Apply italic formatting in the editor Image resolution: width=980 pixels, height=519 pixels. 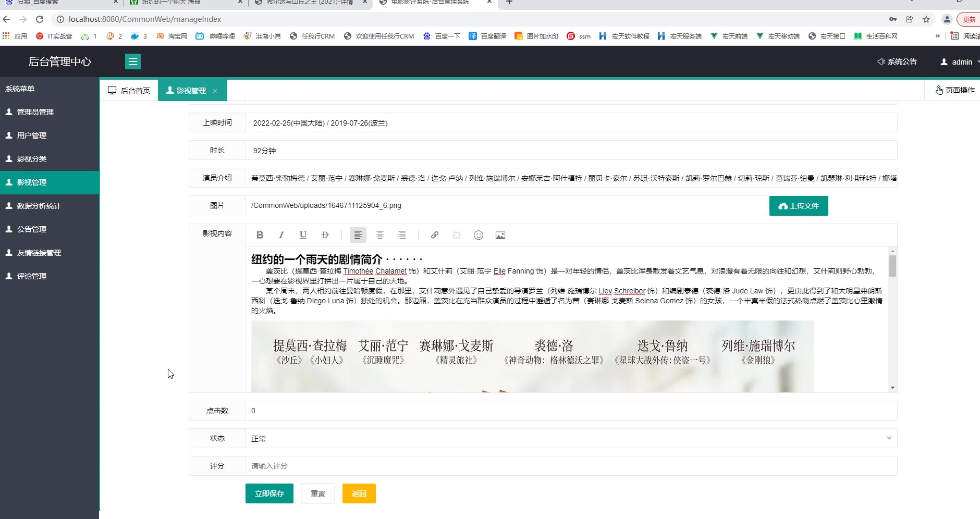coord(281,235)
